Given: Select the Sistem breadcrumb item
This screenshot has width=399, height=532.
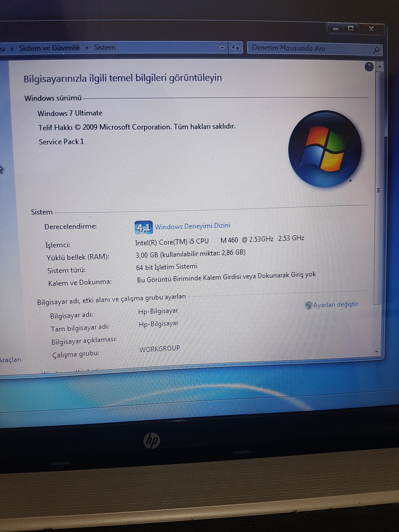Looking at the screenshot, I should point(105,48).
